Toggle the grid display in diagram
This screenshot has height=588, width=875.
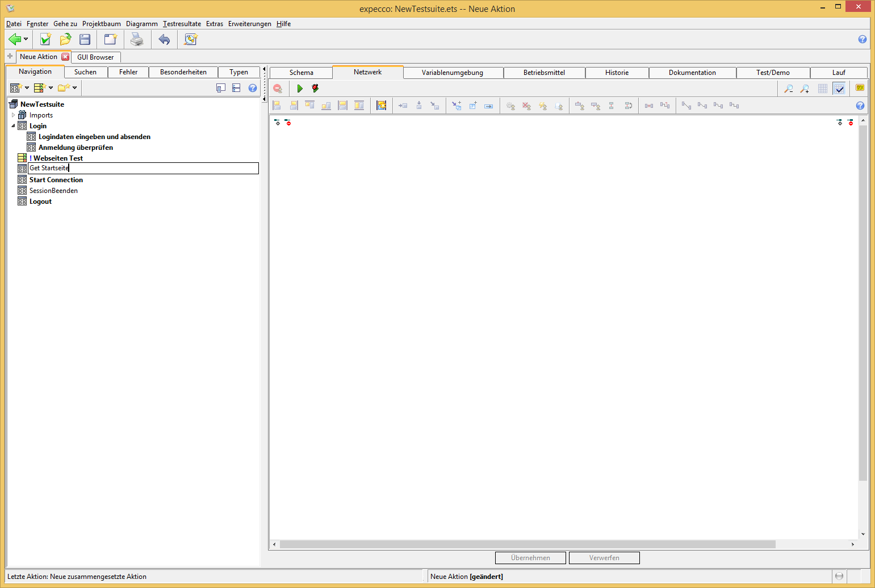pyautogui.click(x=823, y=89)
